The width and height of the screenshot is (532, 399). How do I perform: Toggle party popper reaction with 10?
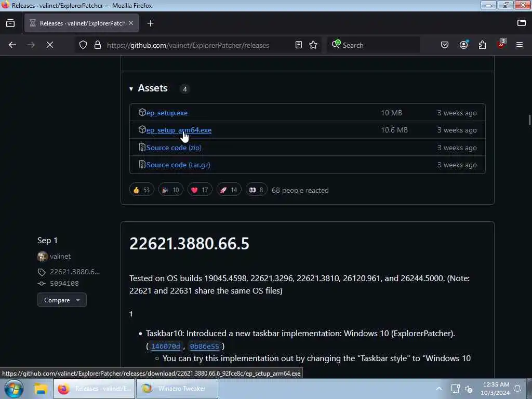[170, 190]
